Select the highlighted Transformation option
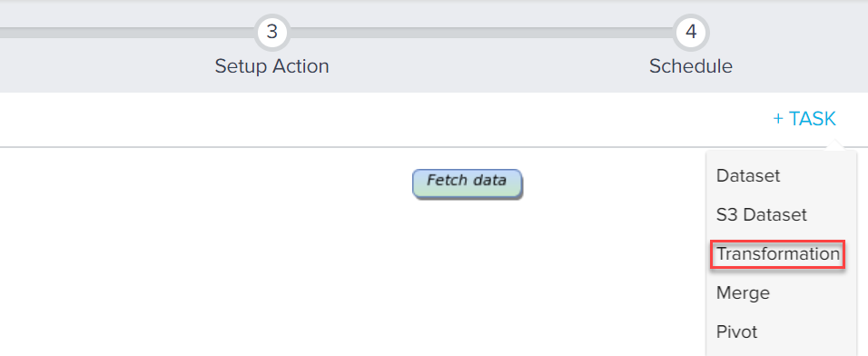The image size is (868, 356). [x=778, y=254]
